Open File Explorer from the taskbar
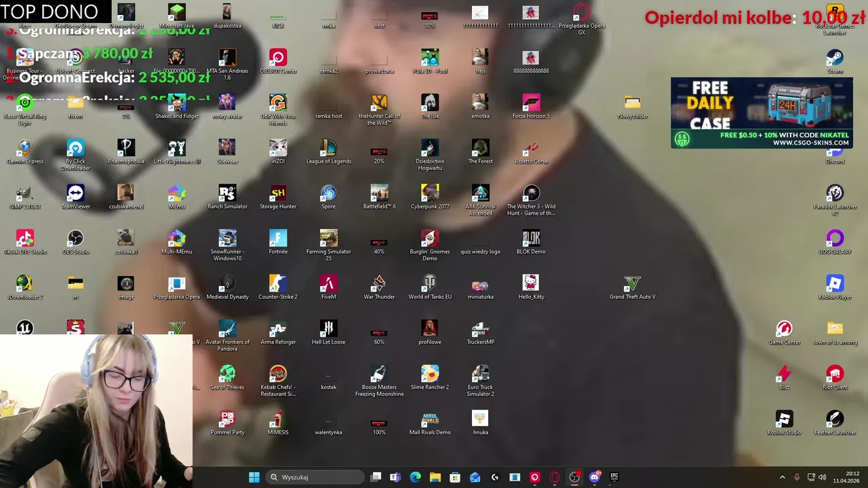 point(435,477)
